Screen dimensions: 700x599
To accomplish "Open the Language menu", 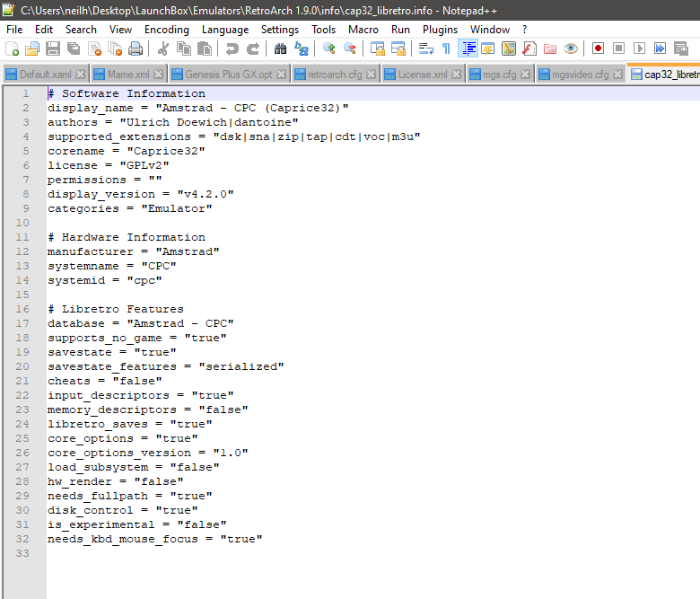I will [225, 30].
